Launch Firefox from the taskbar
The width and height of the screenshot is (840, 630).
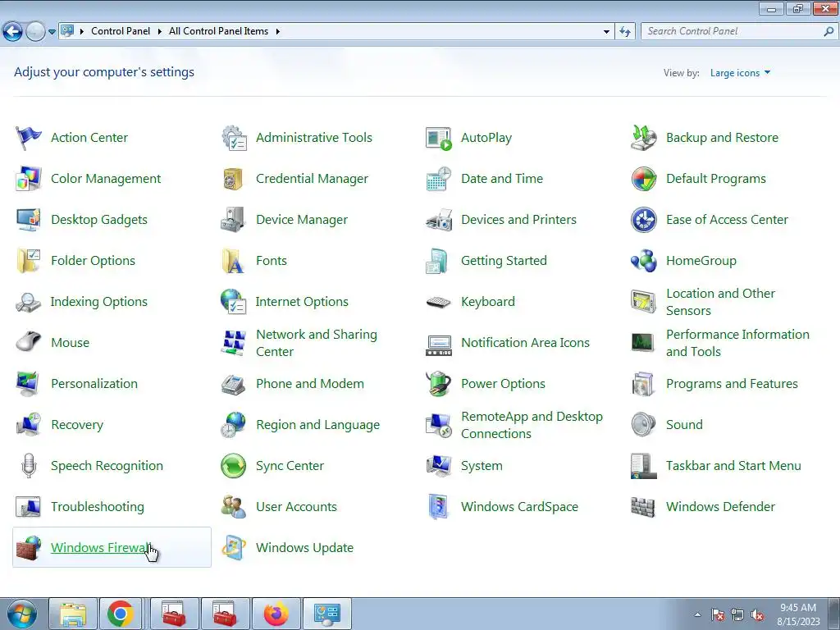(276, 614)
